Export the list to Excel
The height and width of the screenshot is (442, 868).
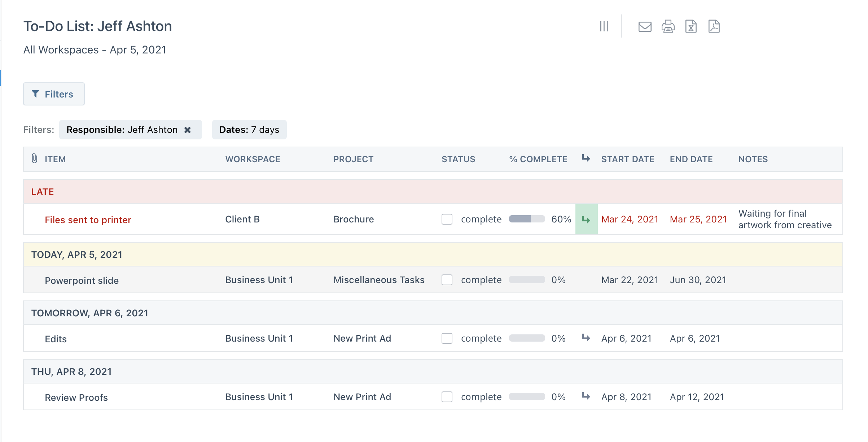691,27
